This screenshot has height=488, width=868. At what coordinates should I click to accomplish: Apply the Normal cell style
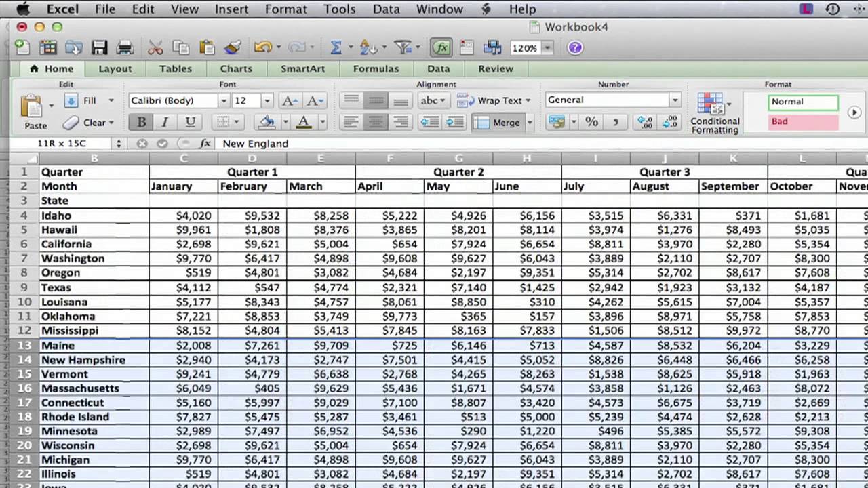coord(804,102)
